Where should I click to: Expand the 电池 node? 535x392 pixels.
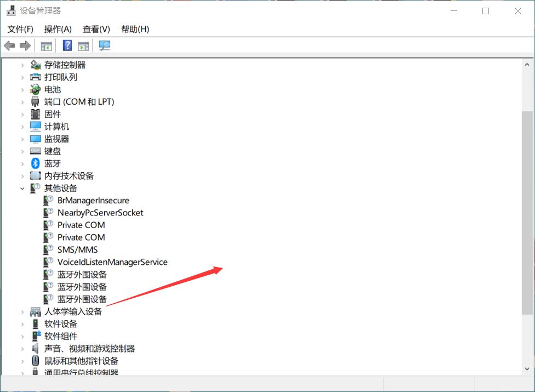(x=22, y=90)
